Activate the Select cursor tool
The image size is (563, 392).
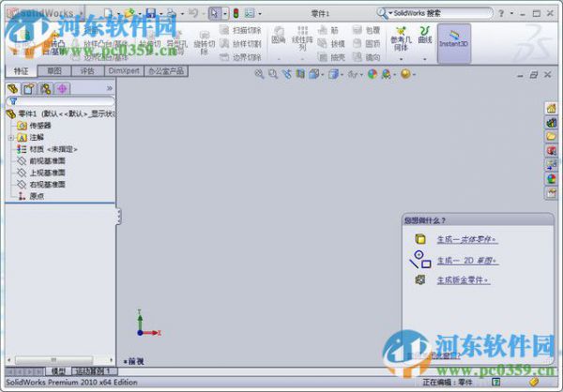214,14
